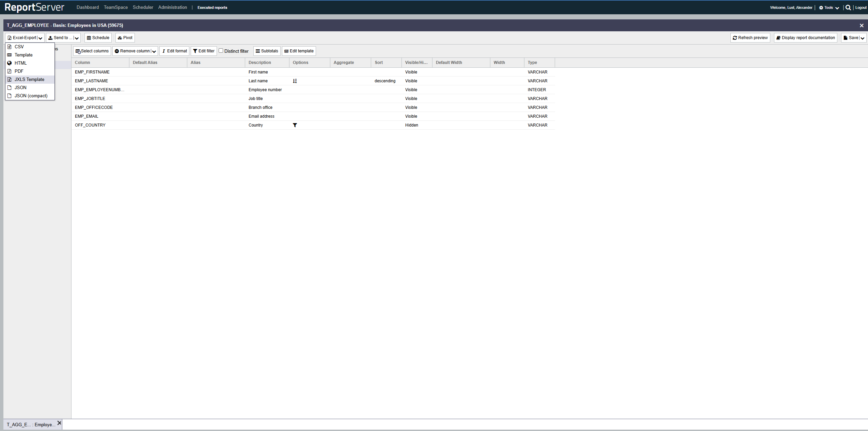Open the Send to dropdown arrow
This screenshot has width=868, height=431.
(77, 38)
